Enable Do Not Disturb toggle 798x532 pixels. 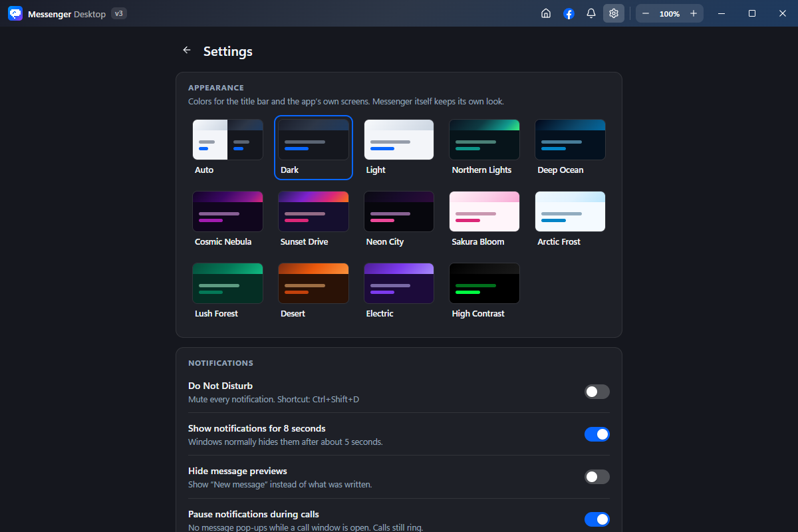tap(597, 392)
